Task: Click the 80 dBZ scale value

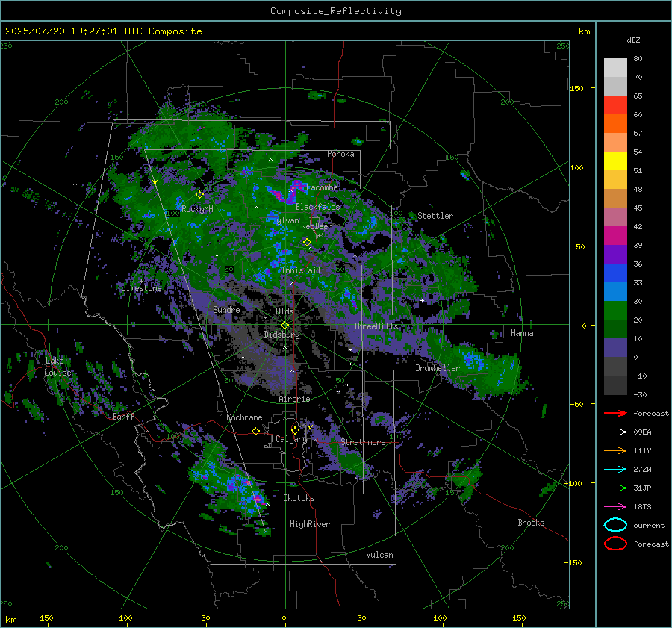Action: click(638, 59)
